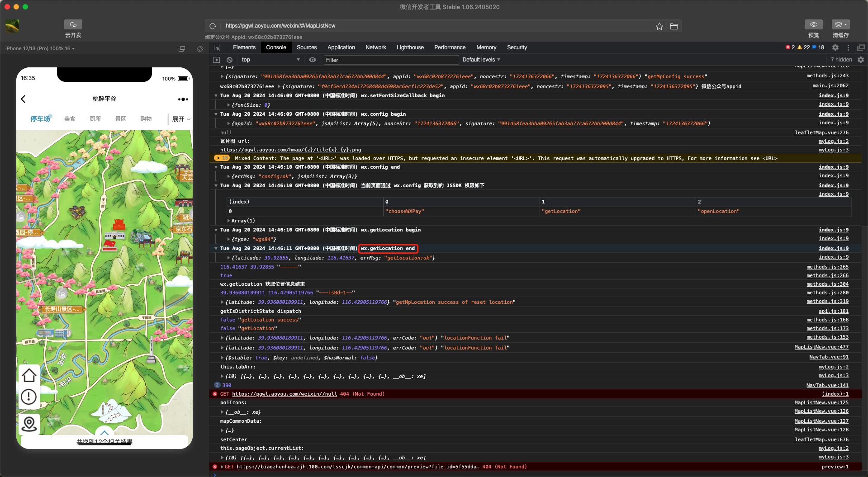868x477 pixels.
Task: Reload the page with the refresh icon
Action: 213,26
